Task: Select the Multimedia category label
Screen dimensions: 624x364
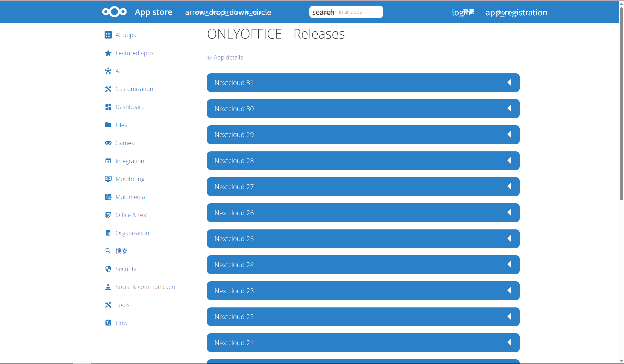Action: point(130,197)
